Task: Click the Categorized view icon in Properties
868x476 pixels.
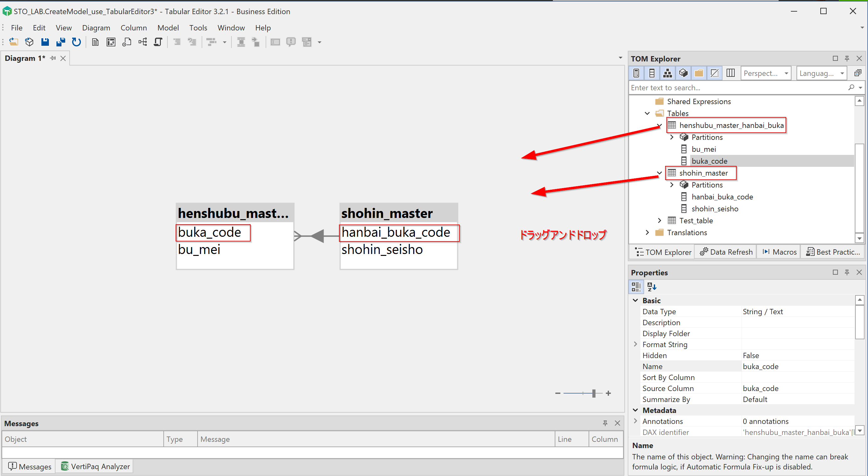Action: tap(636, 287)
